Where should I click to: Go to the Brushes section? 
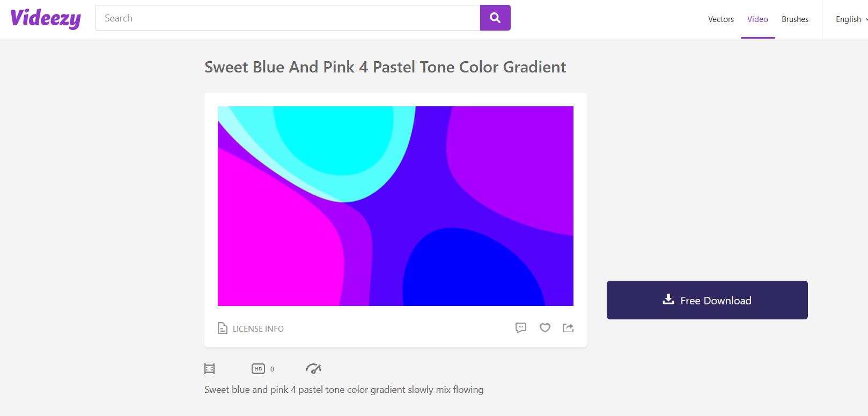click(x=795, y=19)
